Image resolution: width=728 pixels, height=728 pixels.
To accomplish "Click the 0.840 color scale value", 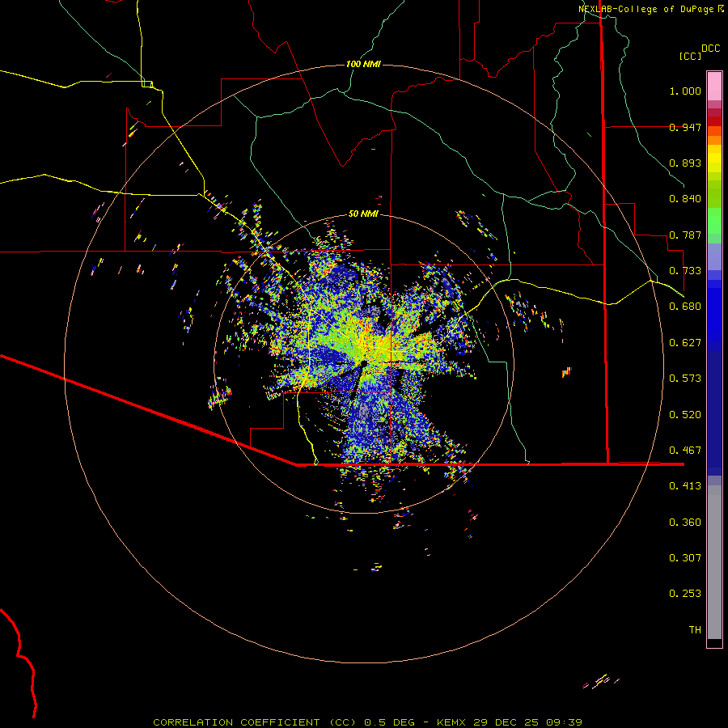I will 685,199.
